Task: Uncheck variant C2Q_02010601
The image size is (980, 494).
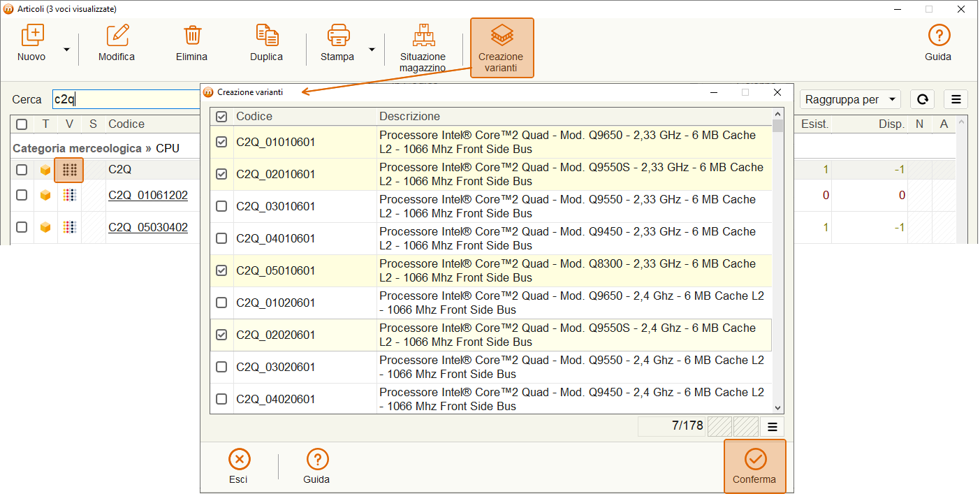Action: click(221, 174)
